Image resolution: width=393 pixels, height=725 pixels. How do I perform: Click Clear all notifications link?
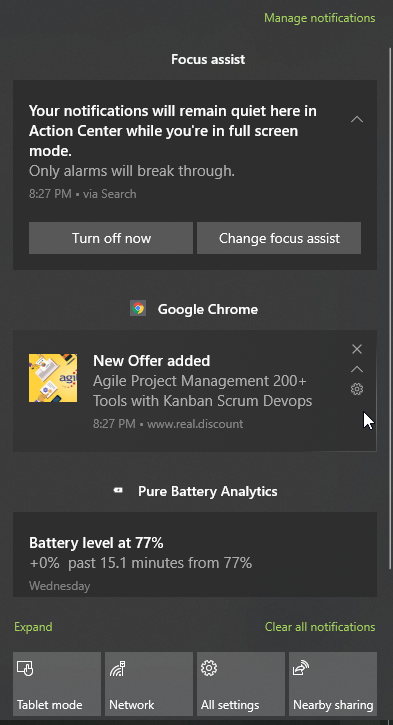click(x=320, y=627)
